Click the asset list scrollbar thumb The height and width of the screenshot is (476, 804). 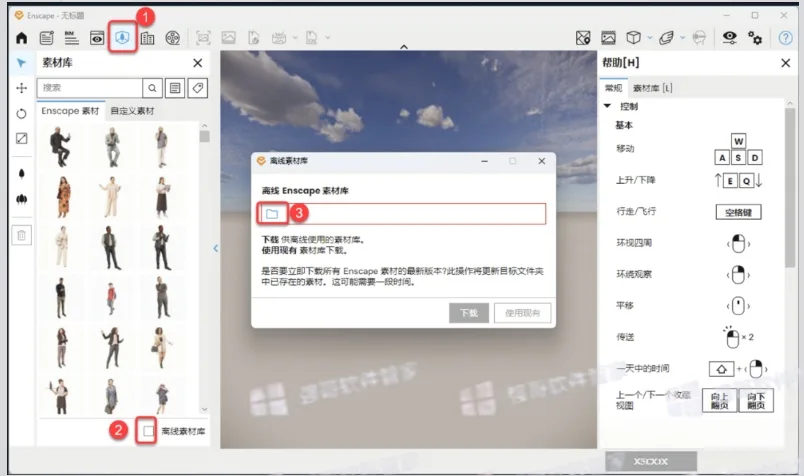(205, 136)
